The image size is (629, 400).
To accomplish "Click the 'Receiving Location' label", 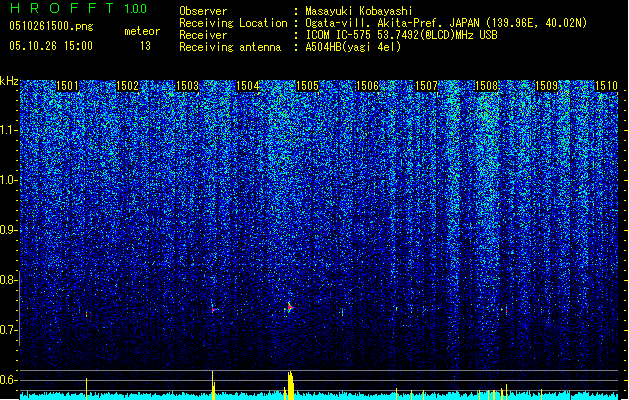I will coord(233,23).
